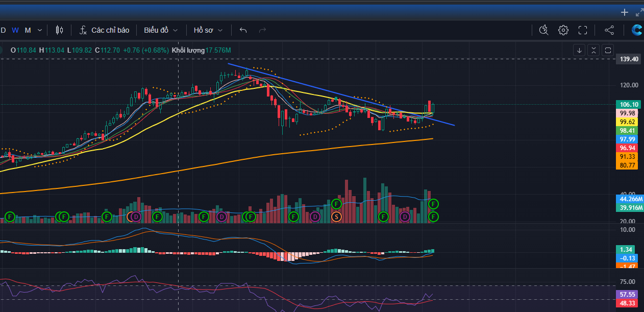Click the 75.00 RSI axis tick
The height and width of the screenshot is (312, 644).
click(628, 282)
